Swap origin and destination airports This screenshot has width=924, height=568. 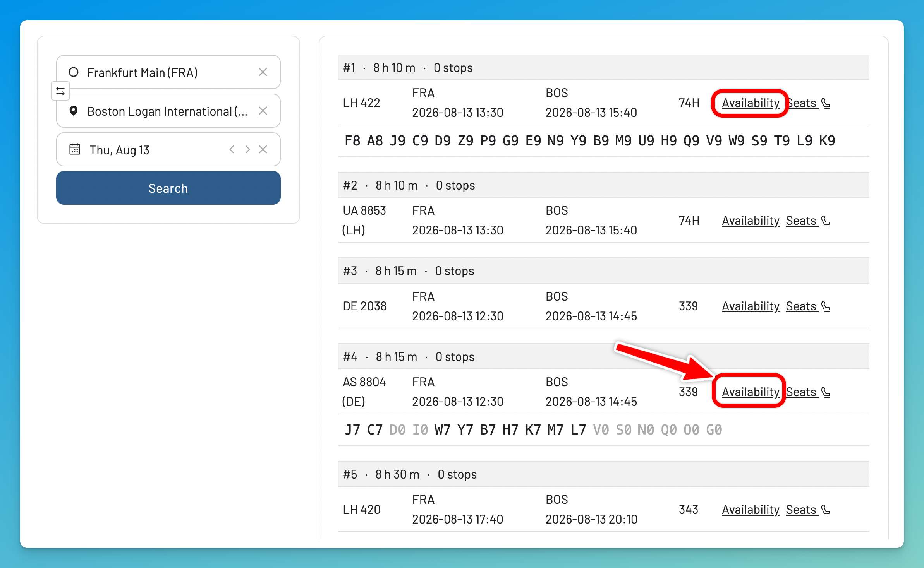[x=60, y=91]
